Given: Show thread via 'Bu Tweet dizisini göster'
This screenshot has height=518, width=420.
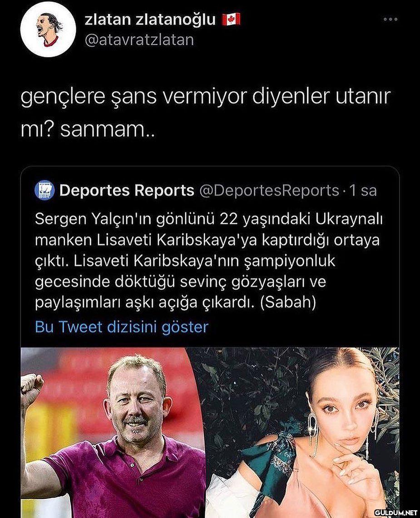Looking at the screenshot, I should pyautogui.click(x=122, y=327).
